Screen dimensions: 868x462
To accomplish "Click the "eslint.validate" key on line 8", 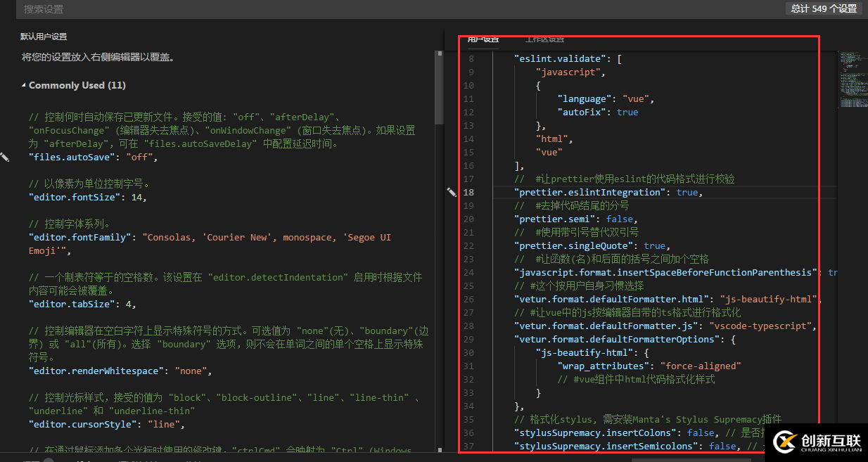I will [x=559, y=59].
